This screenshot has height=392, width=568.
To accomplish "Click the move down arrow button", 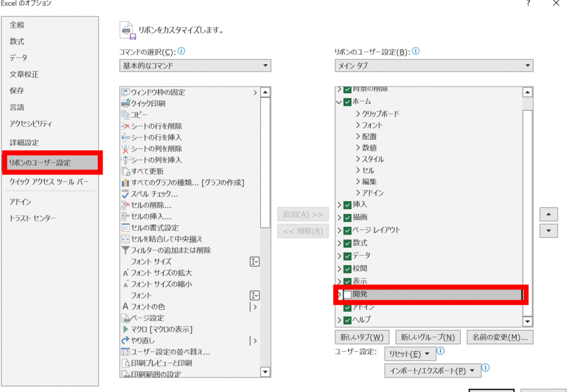I will (549, 231).
